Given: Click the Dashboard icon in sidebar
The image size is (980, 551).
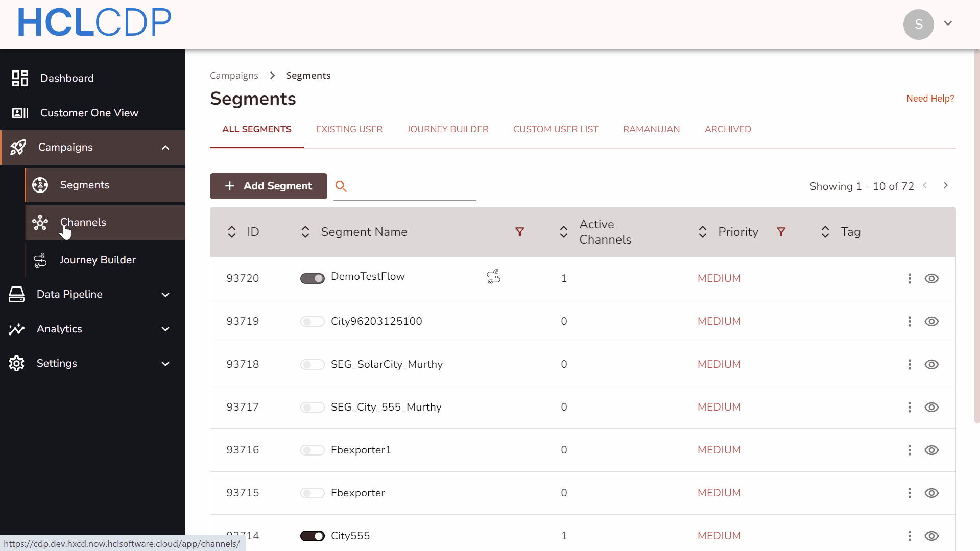Looking at the screenshot, I should pos(20,78).
